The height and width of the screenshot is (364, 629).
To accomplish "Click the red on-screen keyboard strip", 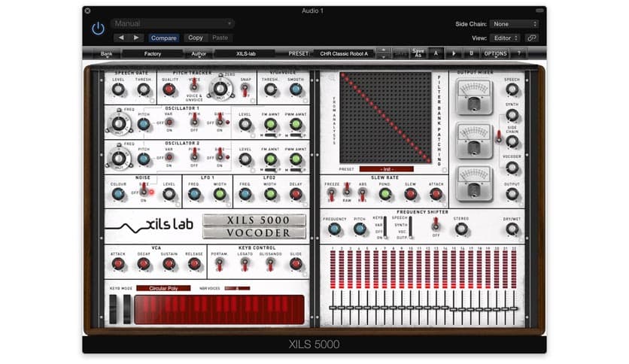I will point(220,310).
